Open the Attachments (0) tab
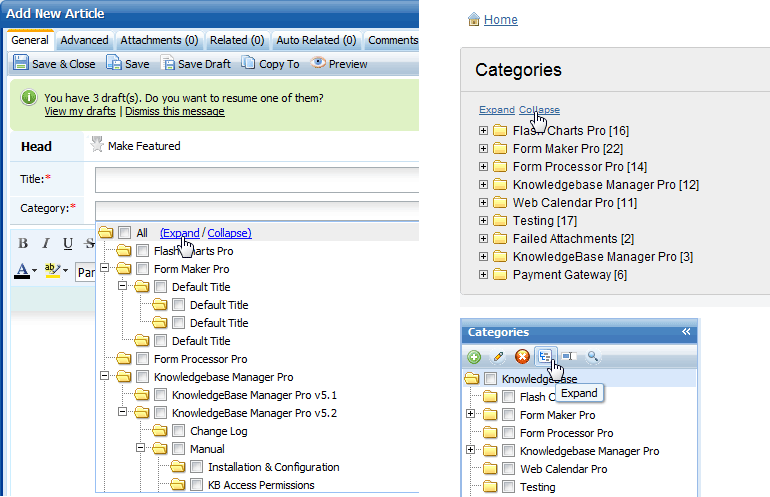Viewport: 770px width, 497px height. pyautogui.click(x=159, y=40)
